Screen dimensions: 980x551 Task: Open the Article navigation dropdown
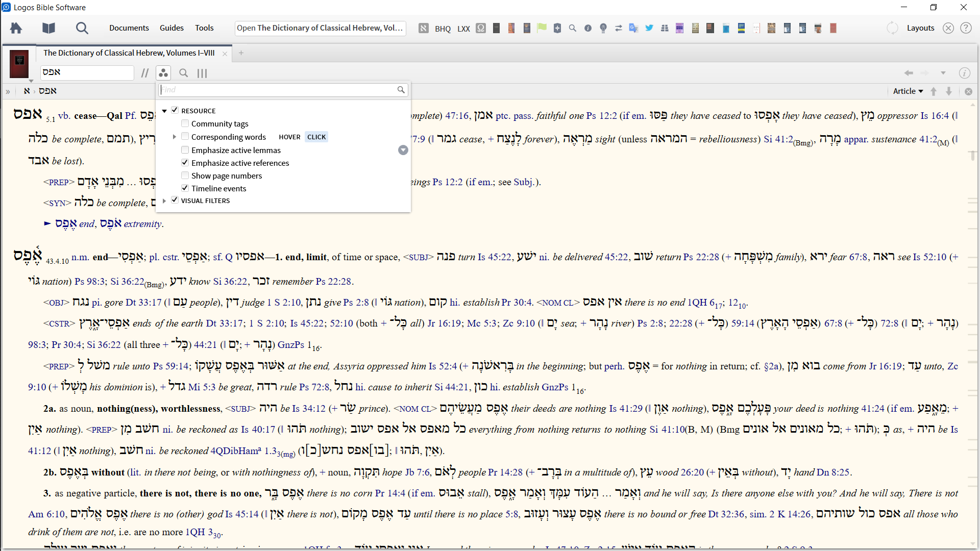pos(908,91)
